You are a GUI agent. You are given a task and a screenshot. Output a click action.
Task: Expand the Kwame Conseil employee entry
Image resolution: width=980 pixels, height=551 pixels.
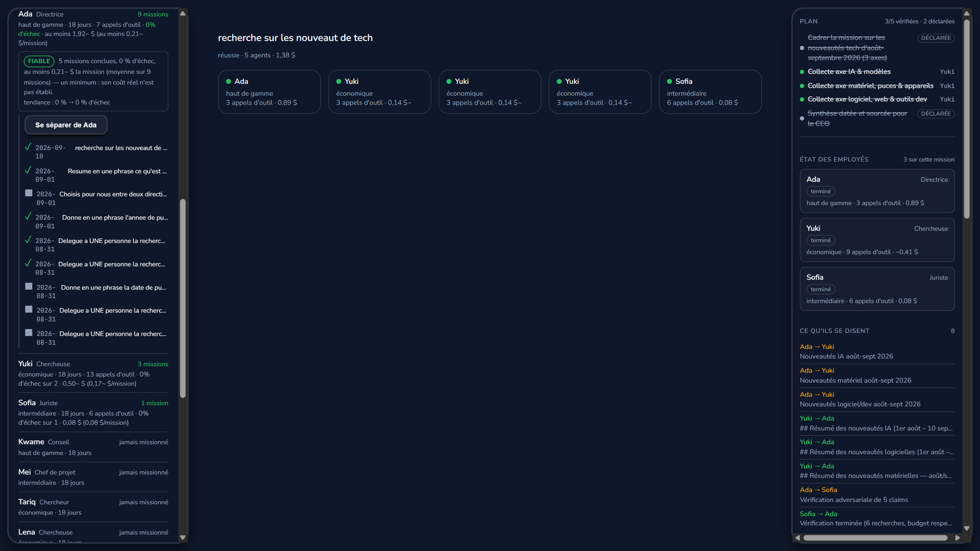point(93,447)
